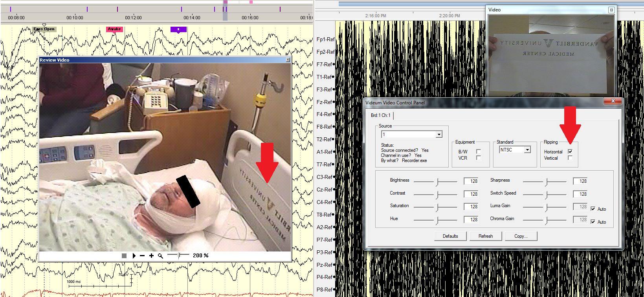Click the purple event marker tag
This screenshot has height=297, width=644.
click(178, 29)
